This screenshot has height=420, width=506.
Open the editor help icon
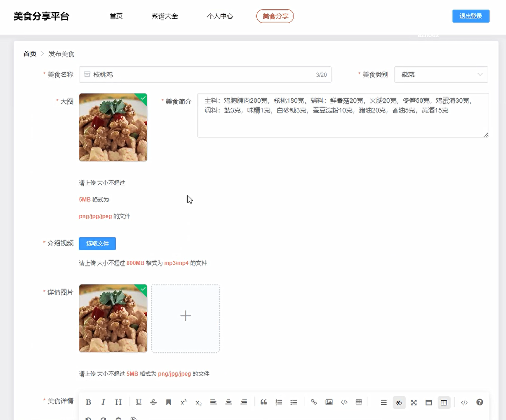(x=480, y=402)
